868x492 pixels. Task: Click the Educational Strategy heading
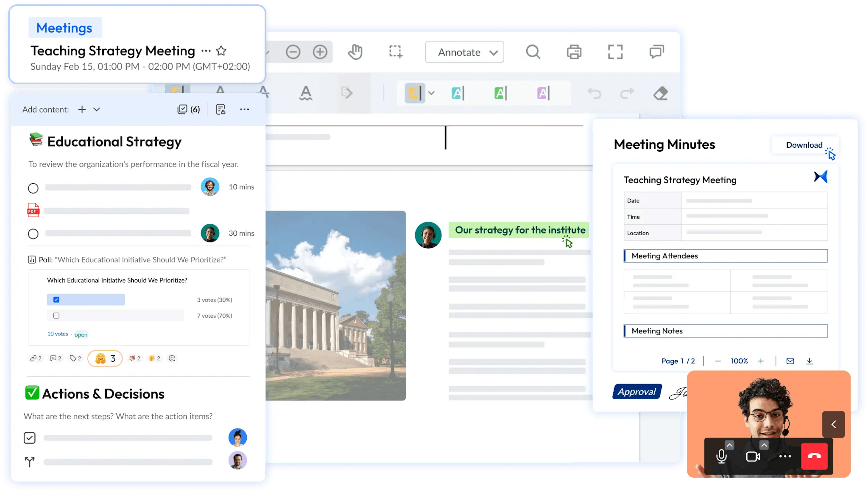[x=114, y=142]
